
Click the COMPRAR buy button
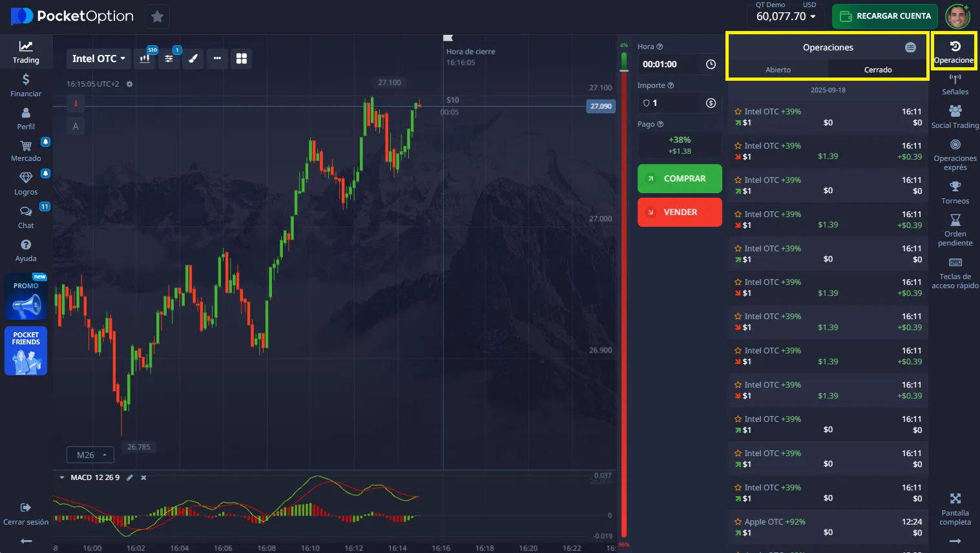680,178
